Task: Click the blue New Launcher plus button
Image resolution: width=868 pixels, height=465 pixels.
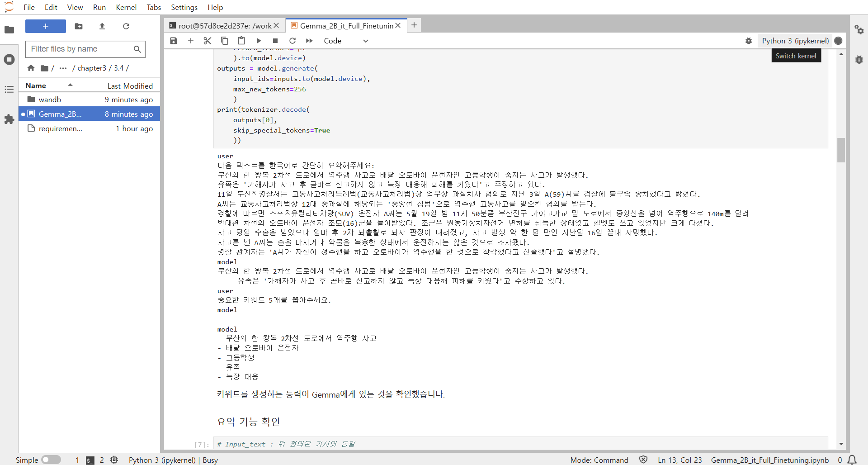Action: [46, 26]
